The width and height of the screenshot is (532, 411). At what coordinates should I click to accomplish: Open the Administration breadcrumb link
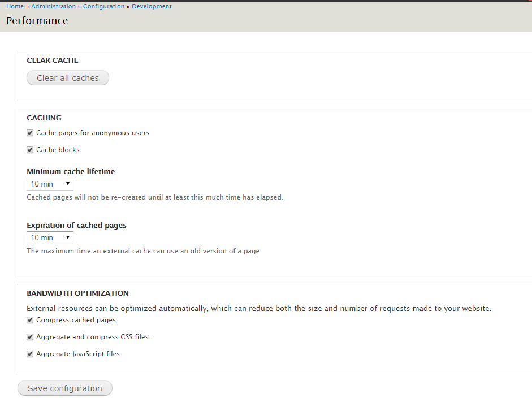point(54,6)
